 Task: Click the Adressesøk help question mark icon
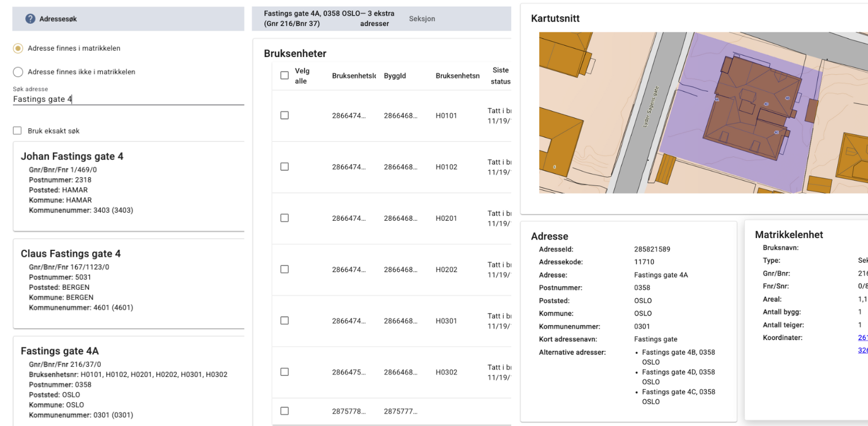[30, 19]
